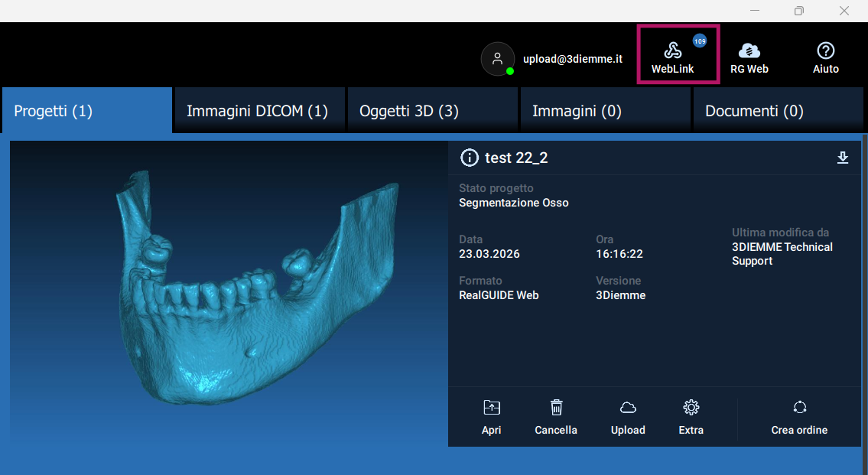Viewport: 868px width, 475px height.
Task: Click the user account avatar icon
Action: (497, 58)
